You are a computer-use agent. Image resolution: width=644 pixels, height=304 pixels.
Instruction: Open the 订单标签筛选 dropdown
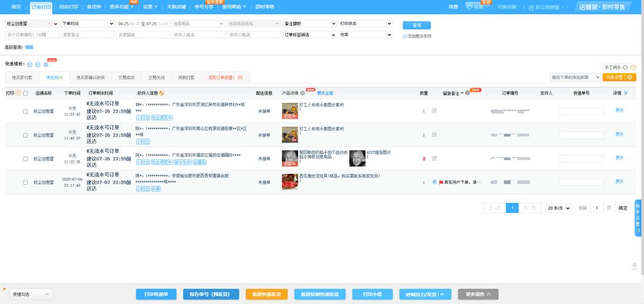point(310,35)
